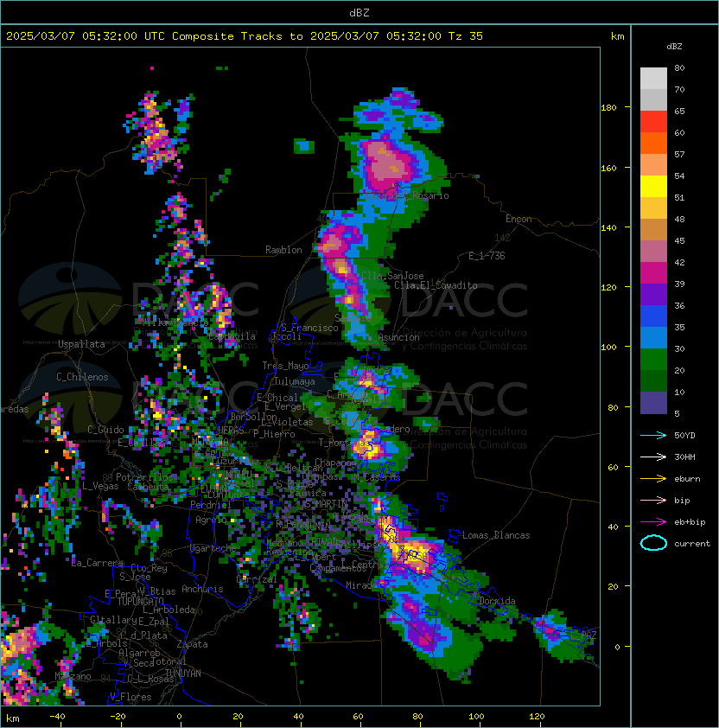Click the '-40' km tick on horizontal axis
Screen dimensions: 719x728
57,717
